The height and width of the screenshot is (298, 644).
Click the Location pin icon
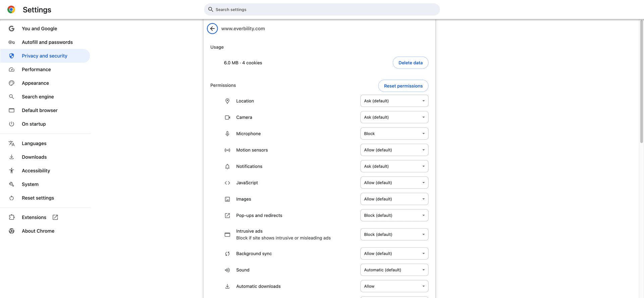227,101
